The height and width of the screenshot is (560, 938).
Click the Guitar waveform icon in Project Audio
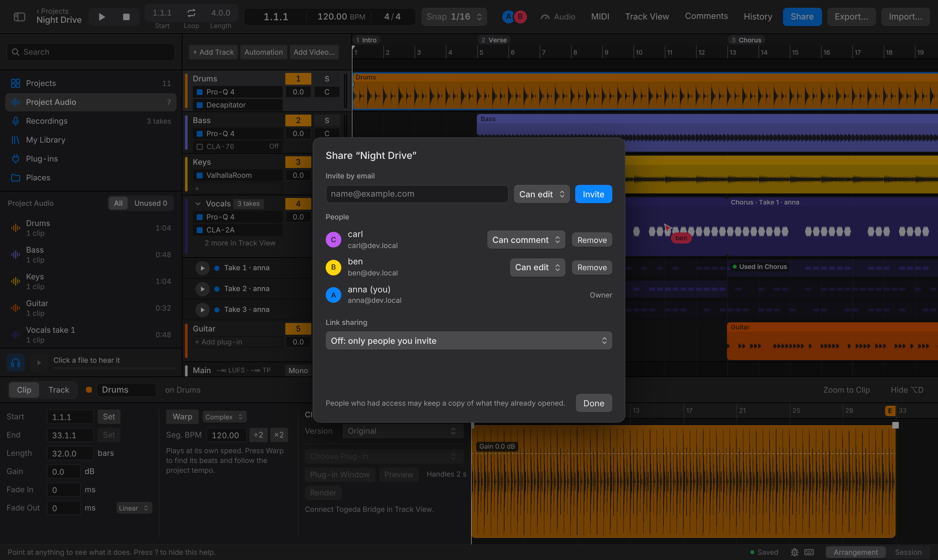tap(16, 308)
